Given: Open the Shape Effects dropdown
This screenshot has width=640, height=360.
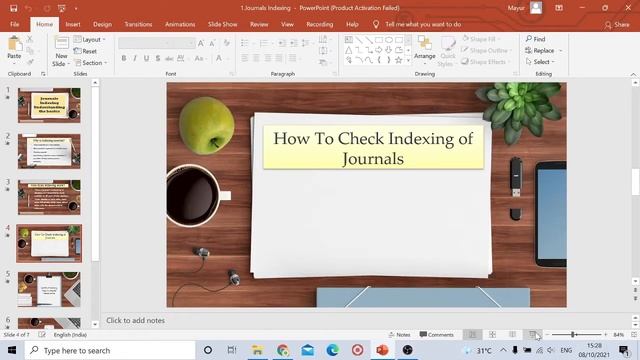Looking at the screenshot, I should pyautogui.click(x=485, y=62).
